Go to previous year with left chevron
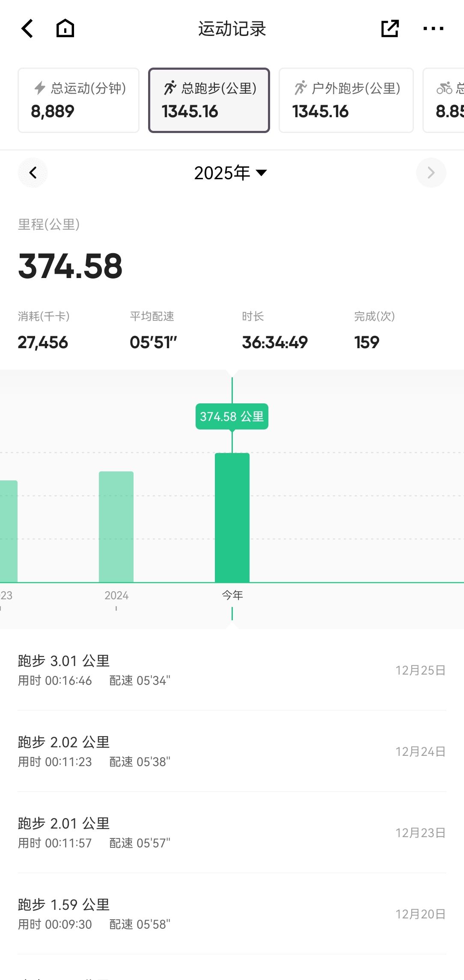Image resolution: width=464 pixels, height=980 pixels. (33, 173)
